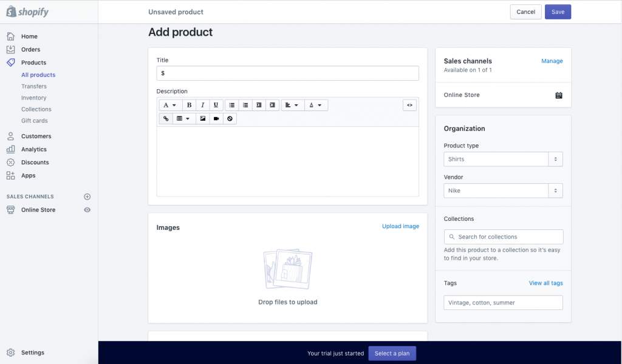Insert a video via editor toolbar
The image size is (622, 364).
tap(216, 119)
